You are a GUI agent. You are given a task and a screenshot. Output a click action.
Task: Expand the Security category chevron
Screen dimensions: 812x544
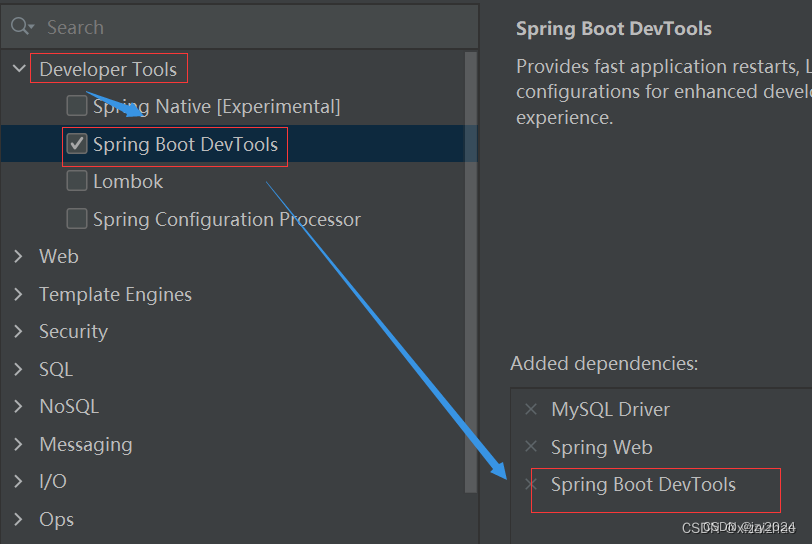tap(18, 331)
